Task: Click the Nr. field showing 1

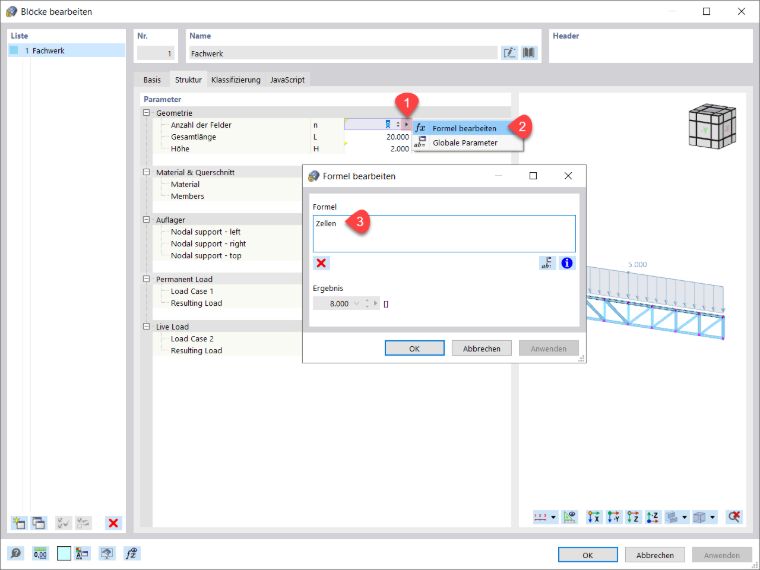Action: (155, 53)
